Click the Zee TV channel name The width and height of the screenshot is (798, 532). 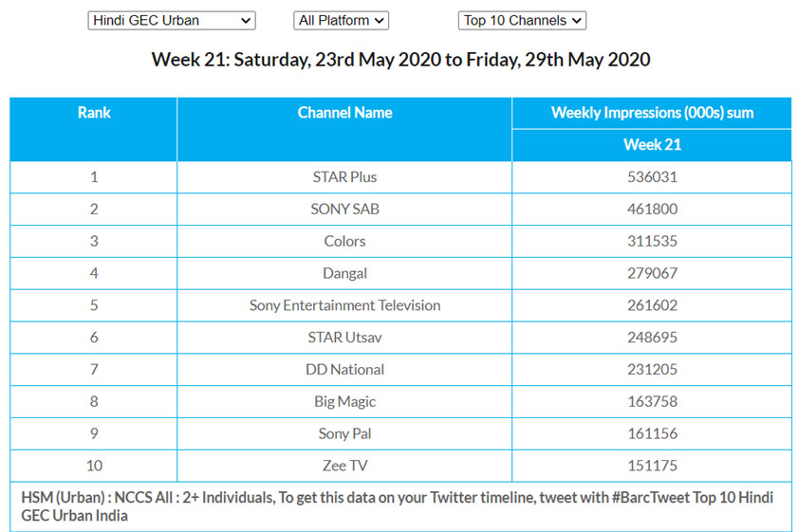pos(344,467)
